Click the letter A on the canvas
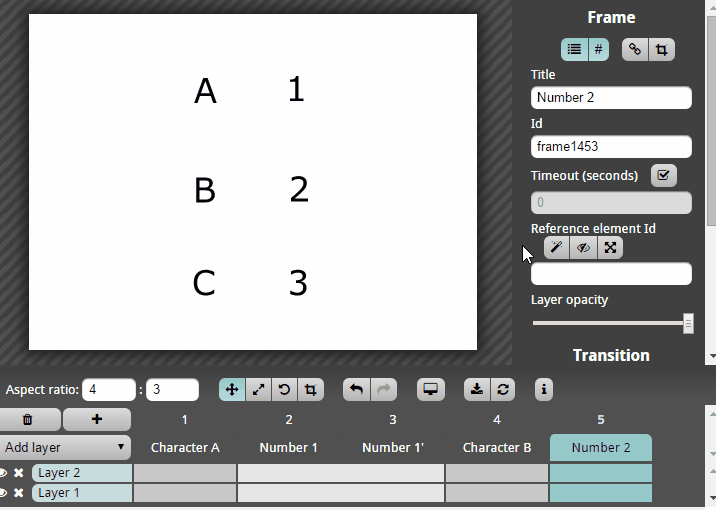 click(205, 91)
